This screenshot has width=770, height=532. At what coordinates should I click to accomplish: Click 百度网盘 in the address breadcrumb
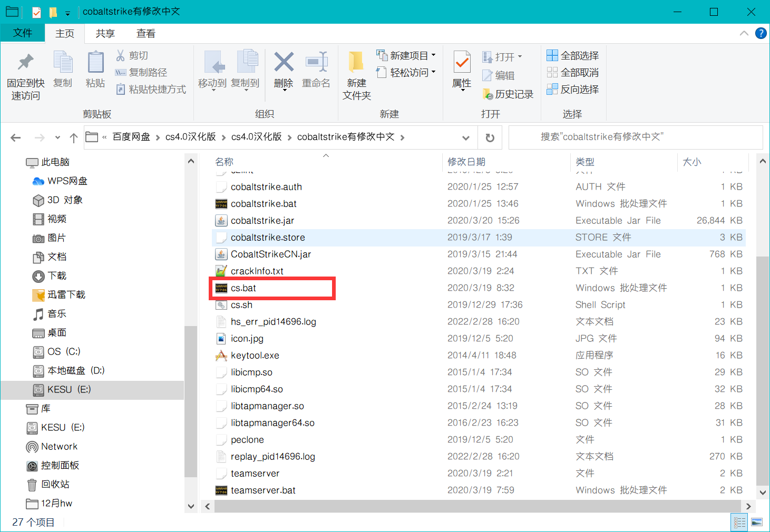[131, 137]
